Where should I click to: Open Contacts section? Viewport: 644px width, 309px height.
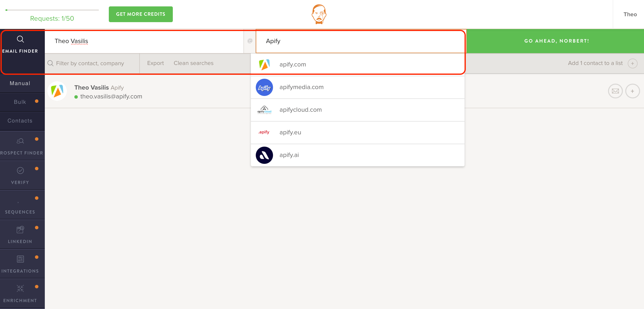tap(20, 121)
